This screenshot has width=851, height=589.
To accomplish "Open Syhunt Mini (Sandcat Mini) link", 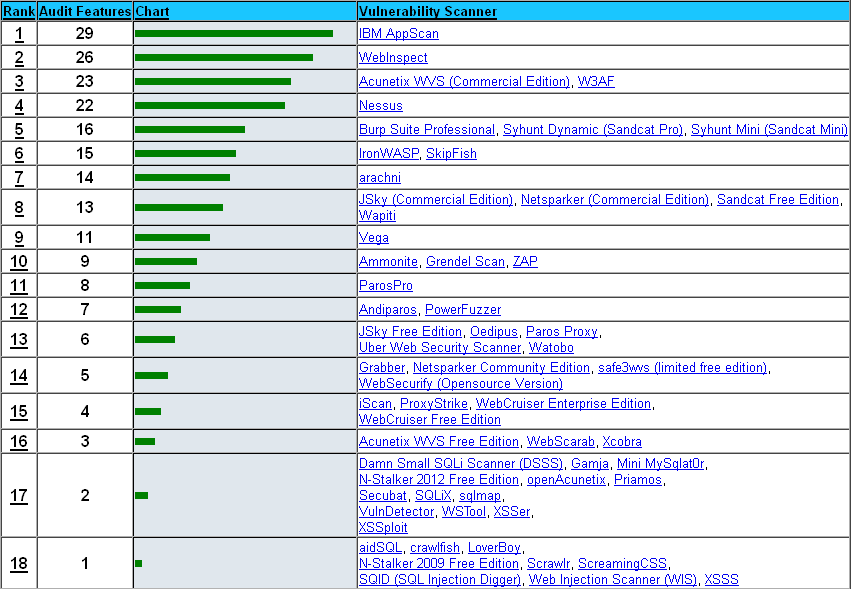I will (x=769, y=130).
